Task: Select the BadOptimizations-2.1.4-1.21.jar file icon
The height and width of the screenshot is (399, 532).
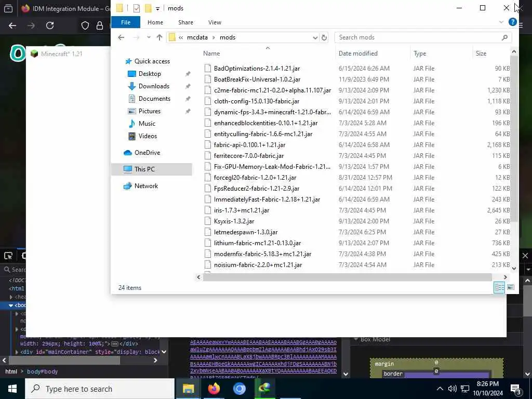Action: point(208,69)
